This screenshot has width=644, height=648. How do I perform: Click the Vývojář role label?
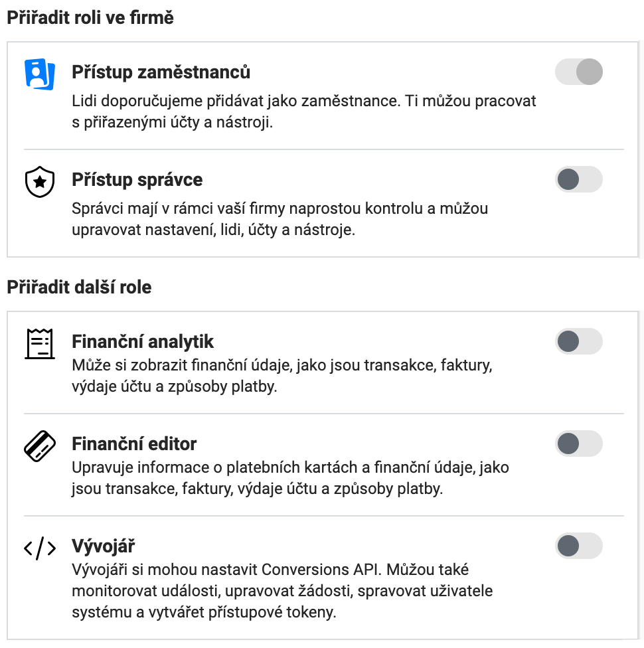(x=103, y=546)
